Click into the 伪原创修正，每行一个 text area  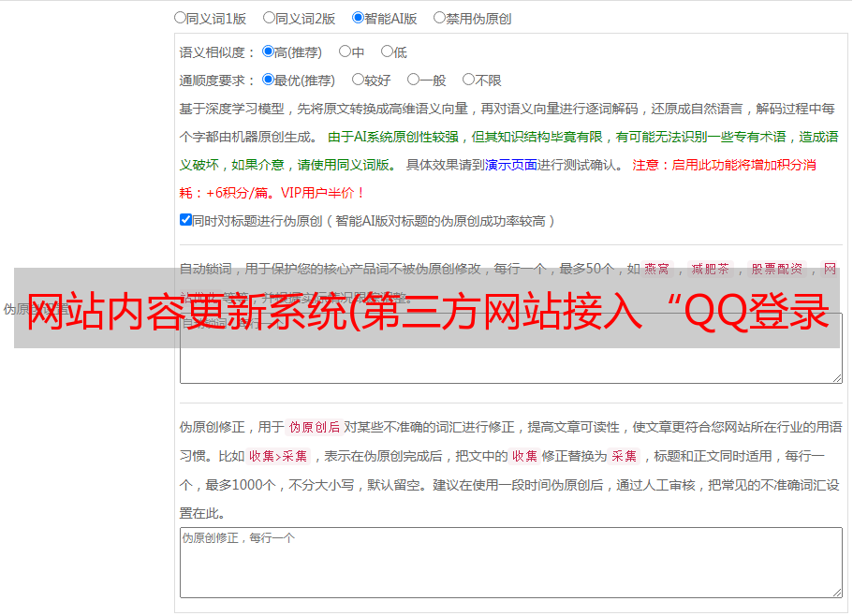click(511, 563)
